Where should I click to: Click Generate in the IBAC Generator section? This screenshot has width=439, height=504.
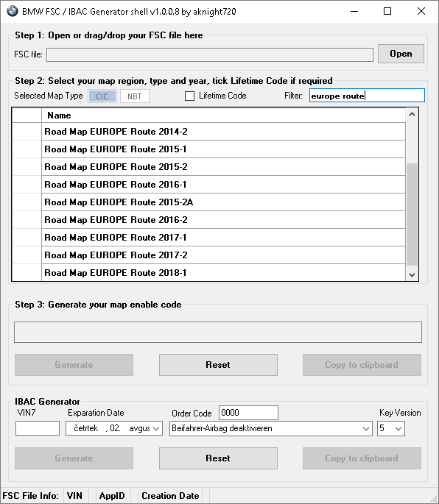pyautogui.click(x=74, y=458)
